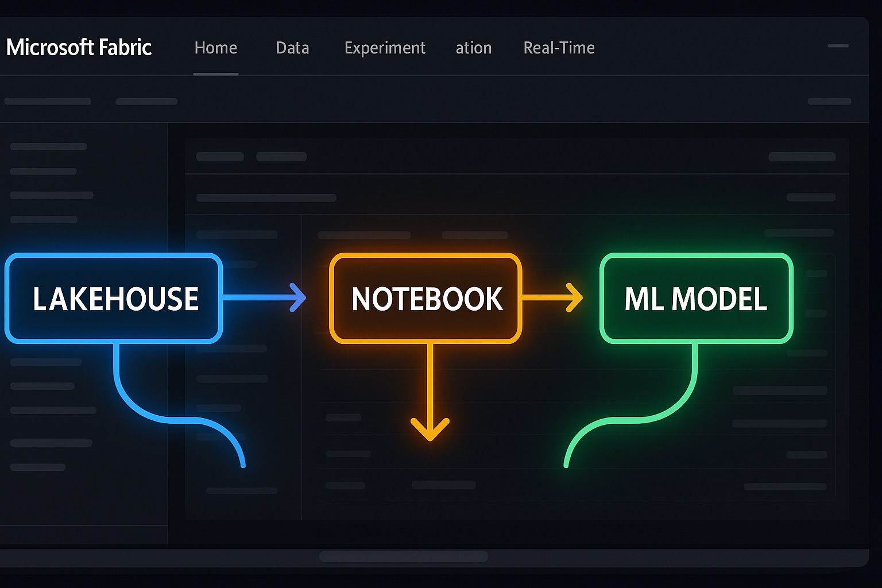Click the Microsoft Fabric logo
The height and width of the screenshot is (588, 882).
coord(79,48)
